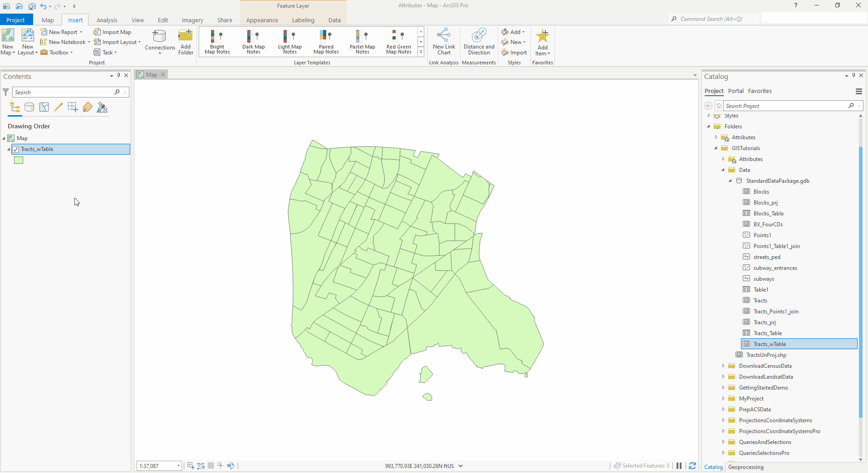Select the Dark Map Notes template
Screen dimensions: 868x473
click(253, 41)
